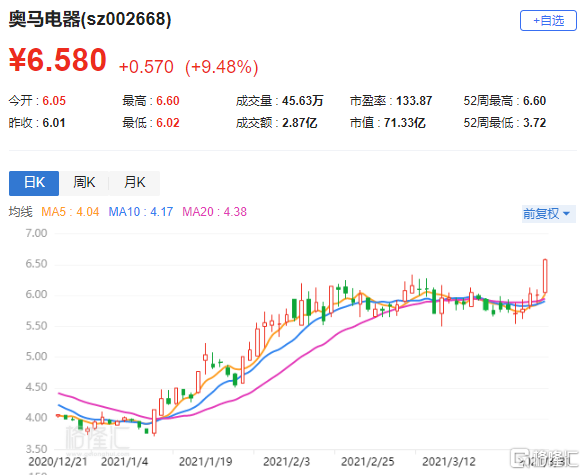Click the 最低 low value 6.02
Image resolution: width=585 pixels, height=475 pixels.
pos(168,123)
